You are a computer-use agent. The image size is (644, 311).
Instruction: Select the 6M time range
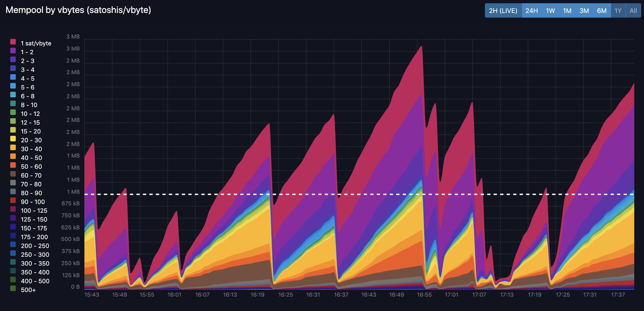click(x=602, y=11)
